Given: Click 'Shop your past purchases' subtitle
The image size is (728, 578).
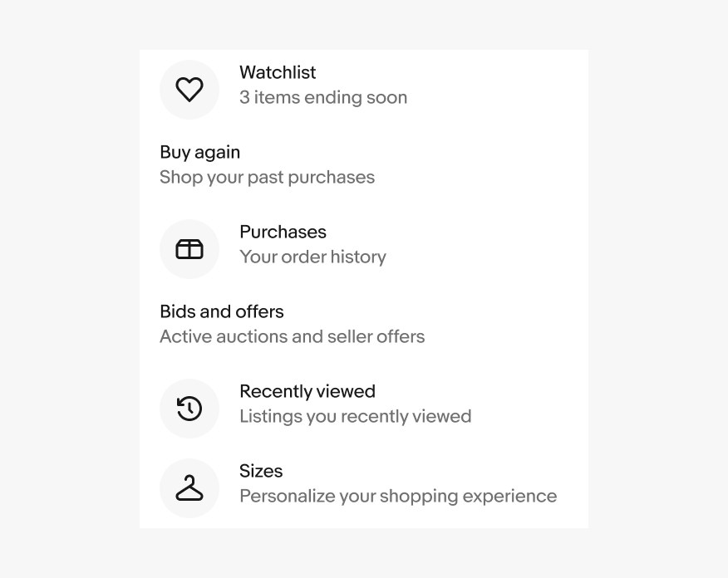Looking at the screenshot, I should pos(267,177).
